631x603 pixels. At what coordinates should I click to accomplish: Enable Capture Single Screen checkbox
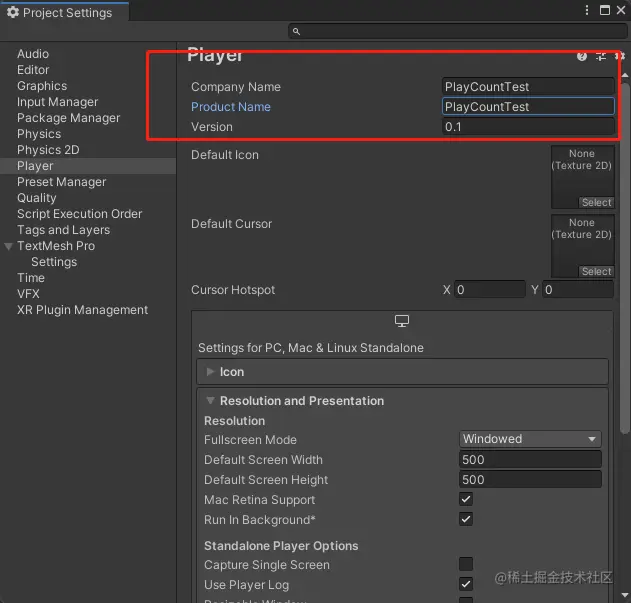click(466, 564)
